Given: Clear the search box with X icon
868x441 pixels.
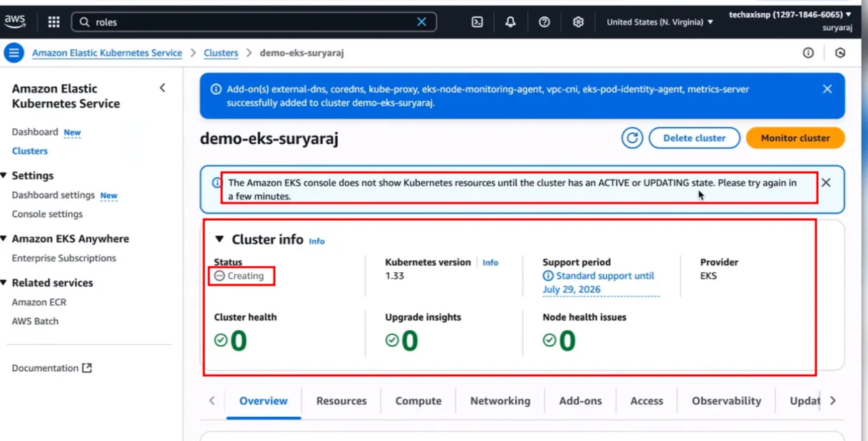Looking at the screenshot, I should coord(421,22).
